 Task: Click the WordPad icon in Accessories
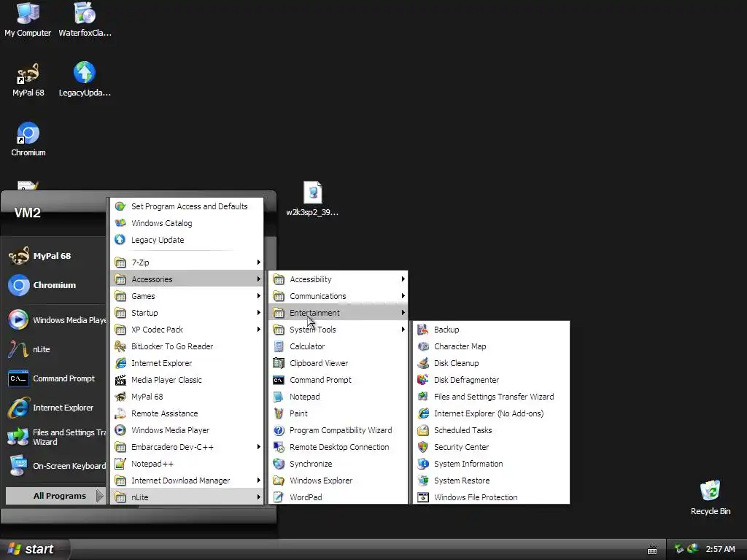[x=279, y=497]
